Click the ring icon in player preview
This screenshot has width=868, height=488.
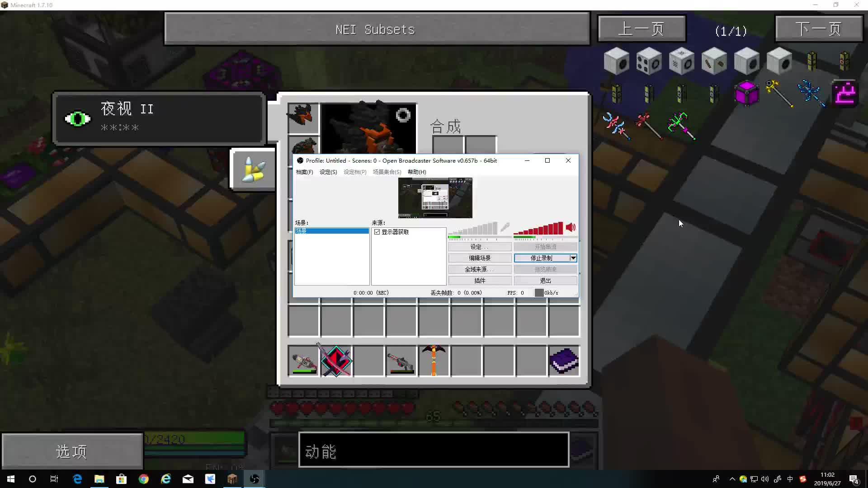coord(403,115)
